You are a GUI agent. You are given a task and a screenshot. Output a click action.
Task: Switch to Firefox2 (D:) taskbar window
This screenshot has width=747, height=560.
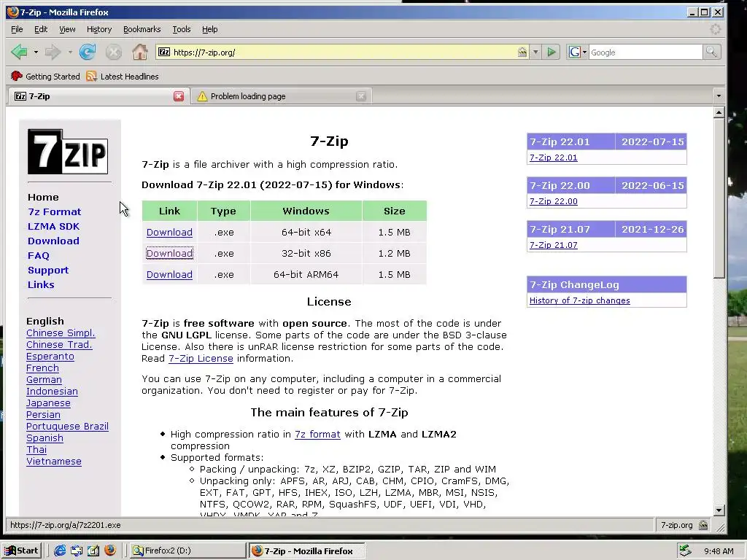click(187, 551)
